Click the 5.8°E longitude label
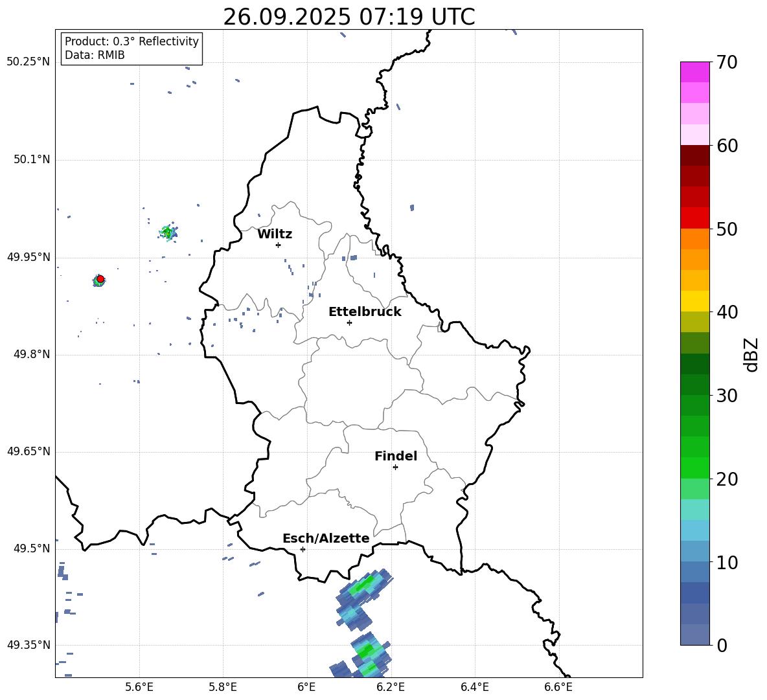This screenshot has width=767, height=700. point(223,688)
